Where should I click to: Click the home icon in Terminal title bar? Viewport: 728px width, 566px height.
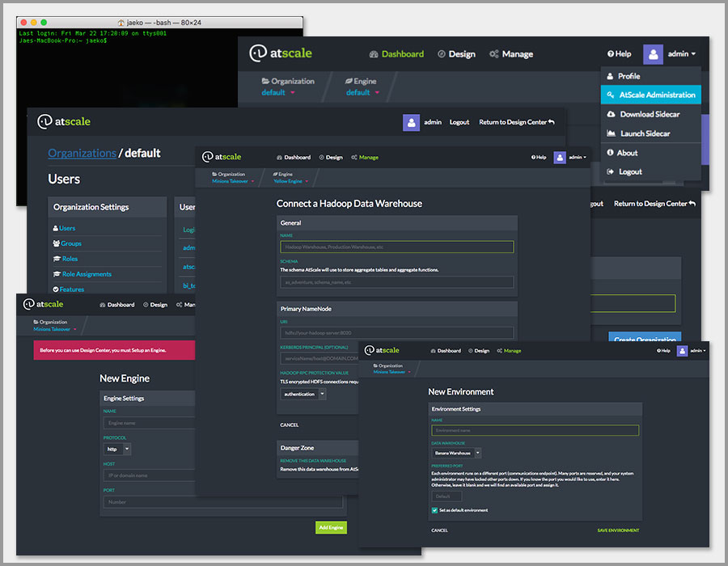pyautogui.click(x=121, y=23)
